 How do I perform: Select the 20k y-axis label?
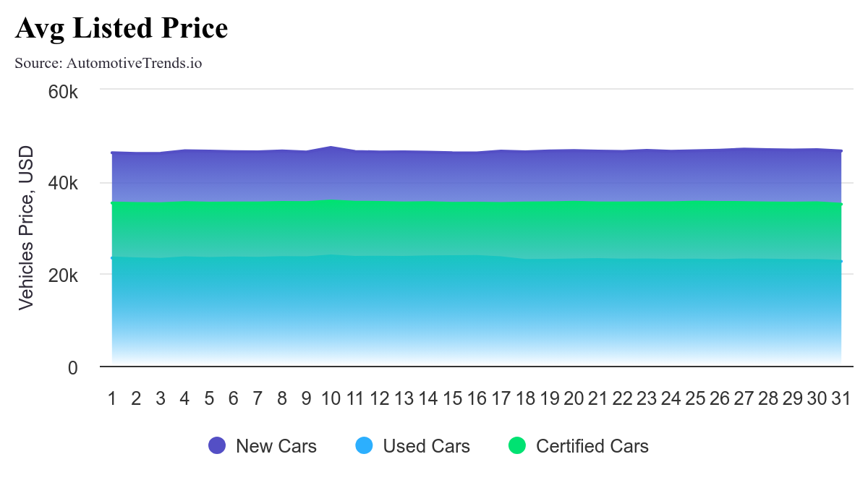[x=63, y=275]
